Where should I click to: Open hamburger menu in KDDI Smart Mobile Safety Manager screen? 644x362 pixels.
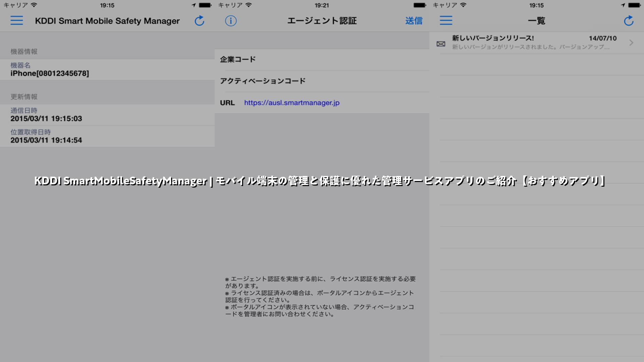pos(16,20)
